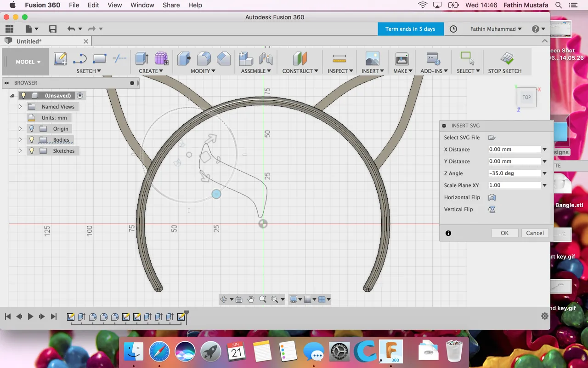Toggle visibility bulb of Bodies folder

(x=32, y=140)
